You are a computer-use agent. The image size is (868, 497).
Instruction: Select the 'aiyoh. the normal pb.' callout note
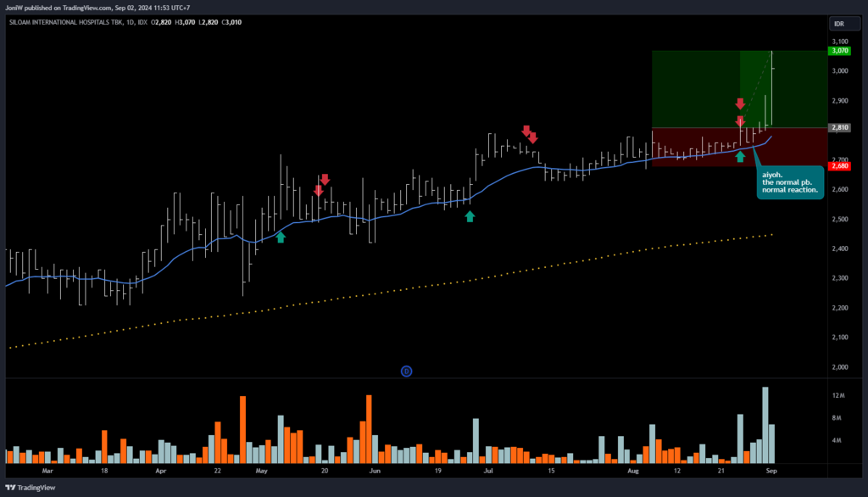click(789, 182)
